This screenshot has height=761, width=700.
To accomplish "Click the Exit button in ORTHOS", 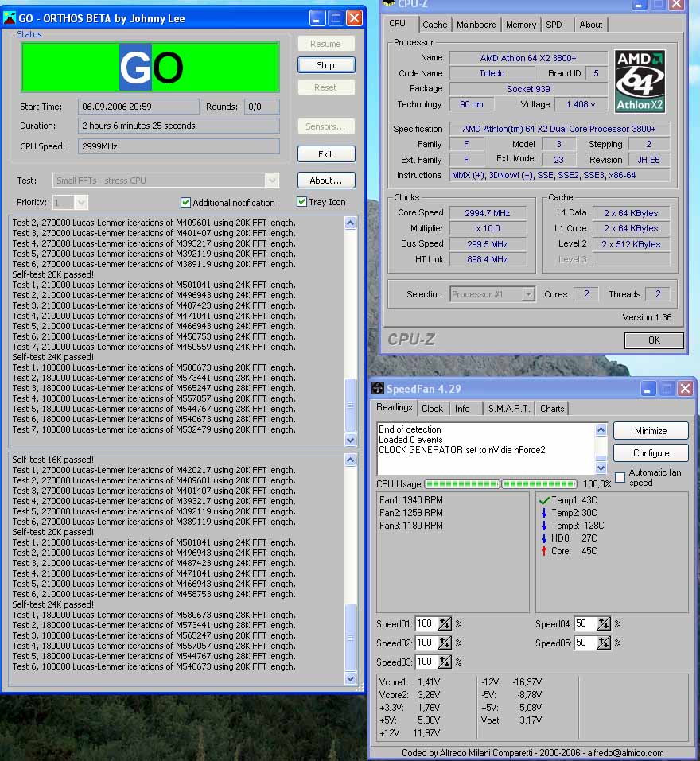I will point(325,154).
